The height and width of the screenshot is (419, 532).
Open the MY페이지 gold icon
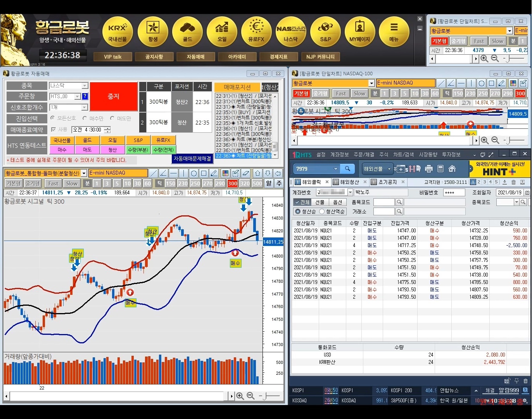pos(360,32)
